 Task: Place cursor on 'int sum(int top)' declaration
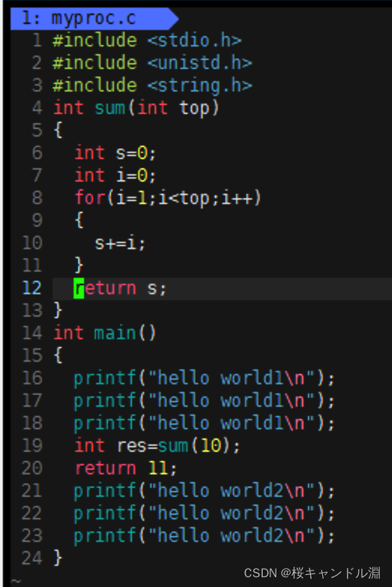tap(136, 108)
